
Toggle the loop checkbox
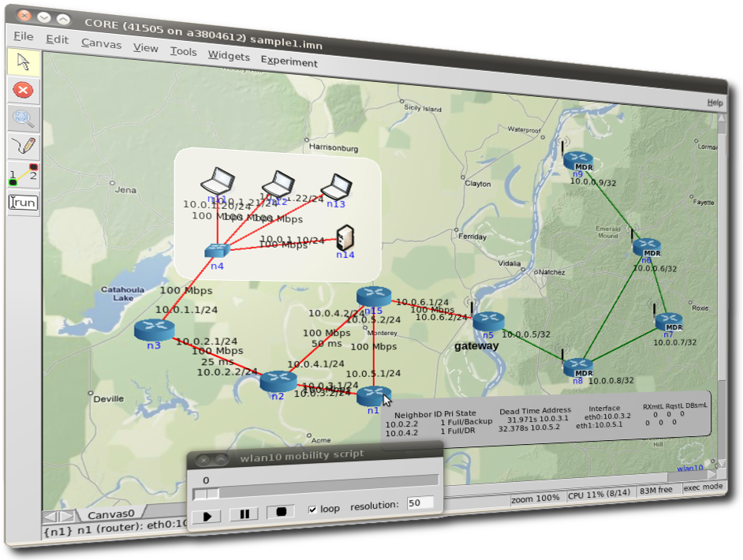pyautogui.click(x=313, y=509)
